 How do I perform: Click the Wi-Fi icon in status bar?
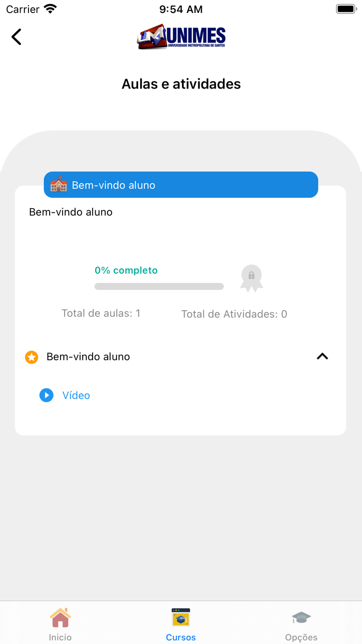click(x=50, y=9)
